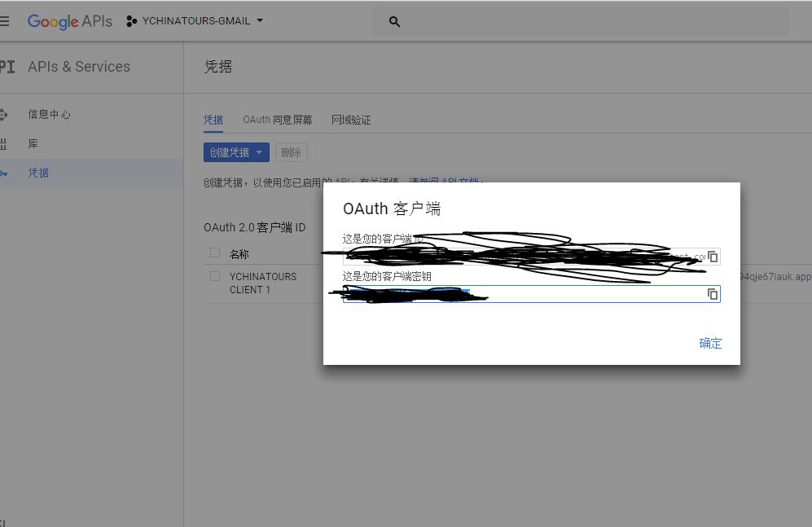Screen dimensions: 812x527
Task: Click the client secret input field
Action: [531, 294]
